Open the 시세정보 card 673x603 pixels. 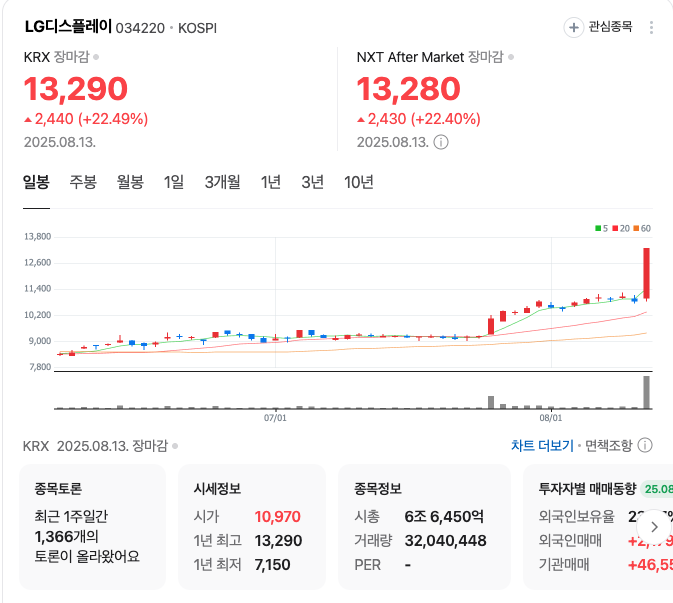point(252,527)
